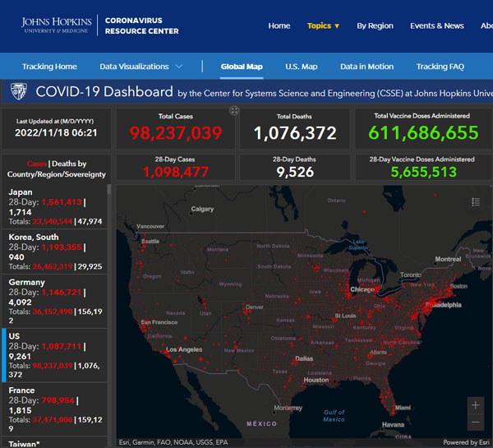Viewport: 493px width, 448px height.
Task: Click the Atlanta label on the map
Action: pos(378,352)
